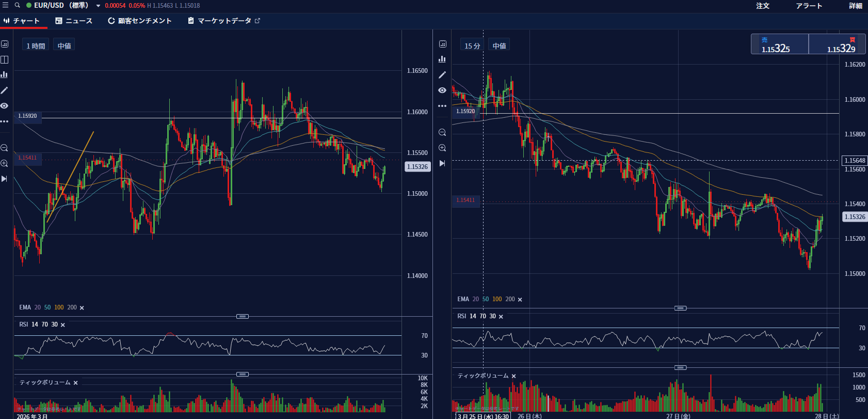Remove the RSI indicator on right chart
The image size is (868, 419).
(501, 317)
